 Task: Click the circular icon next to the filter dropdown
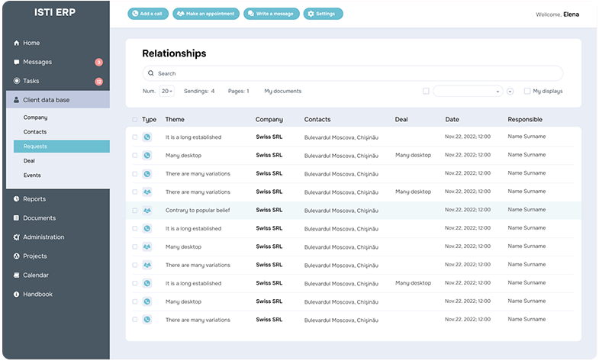pos(510,91)
